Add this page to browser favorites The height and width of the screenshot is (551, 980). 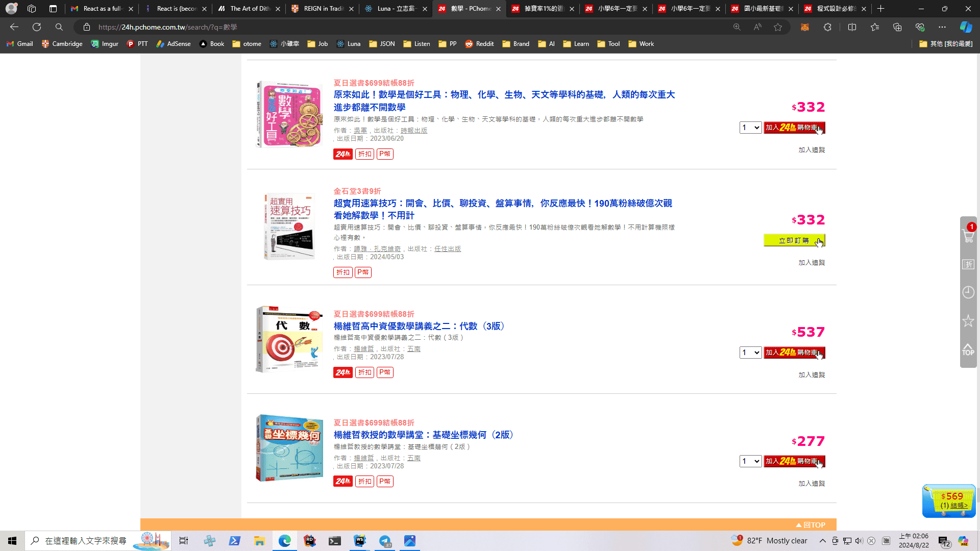[x=777, y=27]
